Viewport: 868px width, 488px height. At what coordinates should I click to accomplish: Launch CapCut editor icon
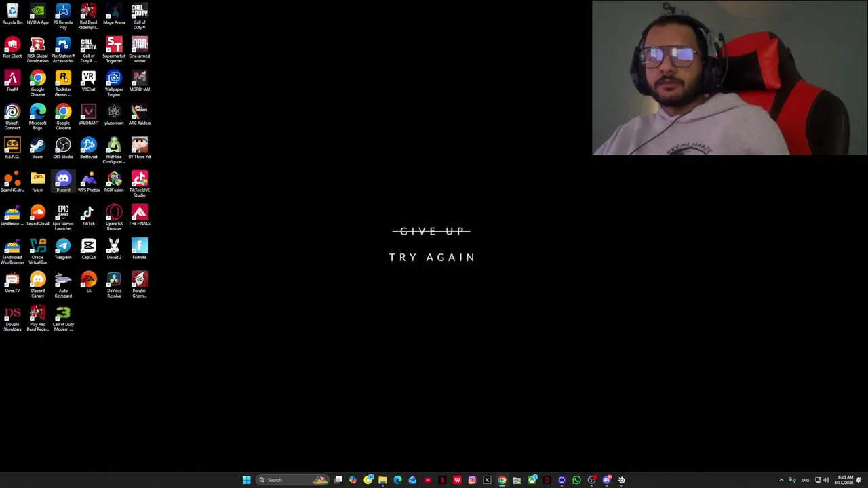(88, 249)
